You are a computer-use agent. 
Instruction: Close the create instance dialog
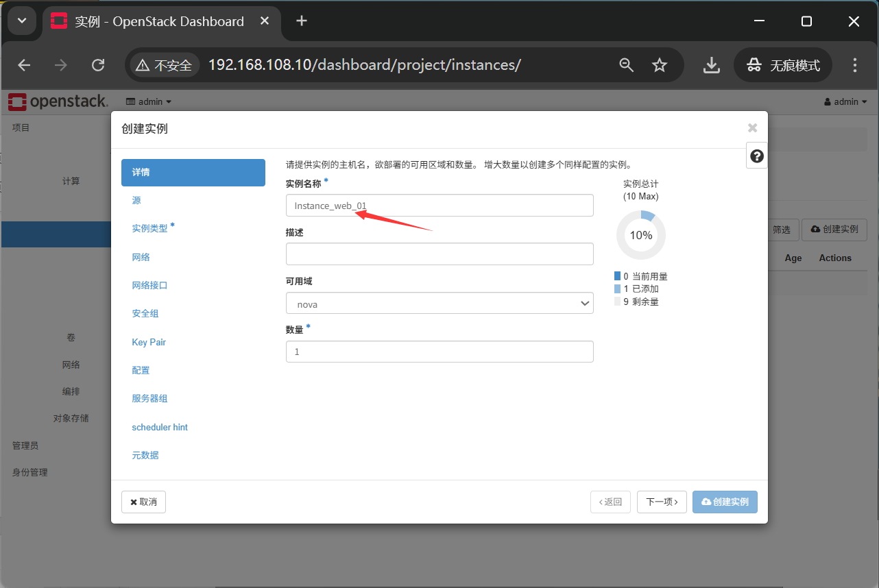pos(752,128)
